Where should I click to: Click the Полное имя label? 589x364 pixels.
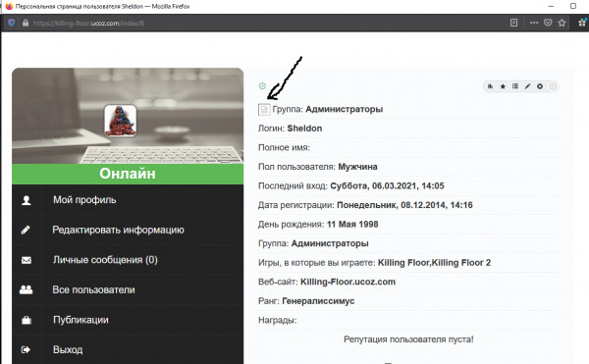pyautogui.click(x=284, y=147)
